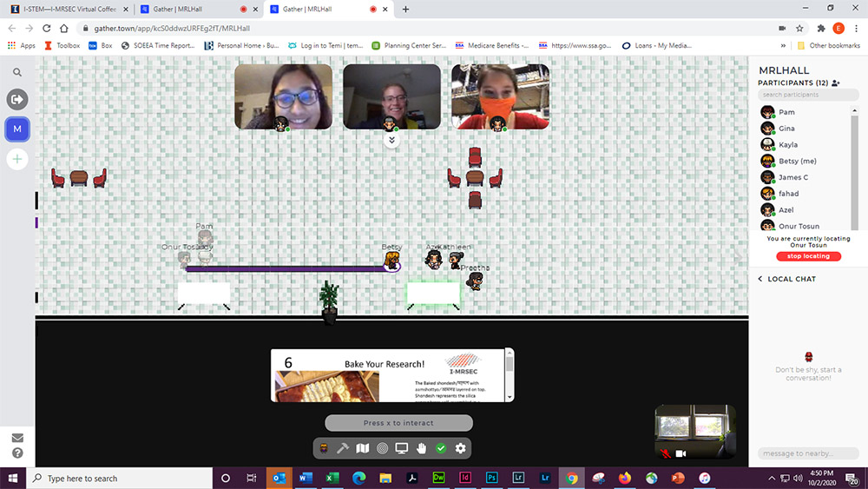868x489 pixels.
Task: Click the invite participants icon
Action: coord(836,83)
